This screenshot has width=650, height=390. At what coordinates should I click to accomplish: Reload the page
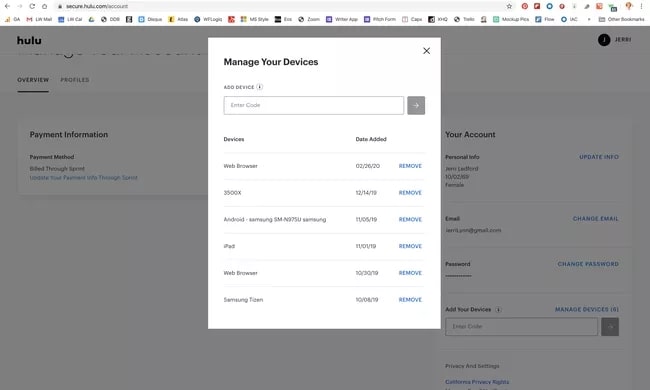click(x=32, y=6)
